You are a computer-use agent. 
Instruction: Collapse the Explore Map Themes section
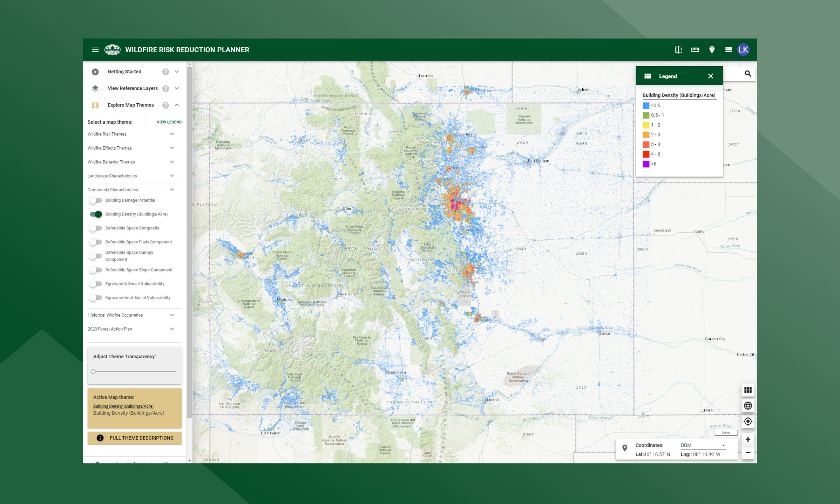(x=177, y=105)
